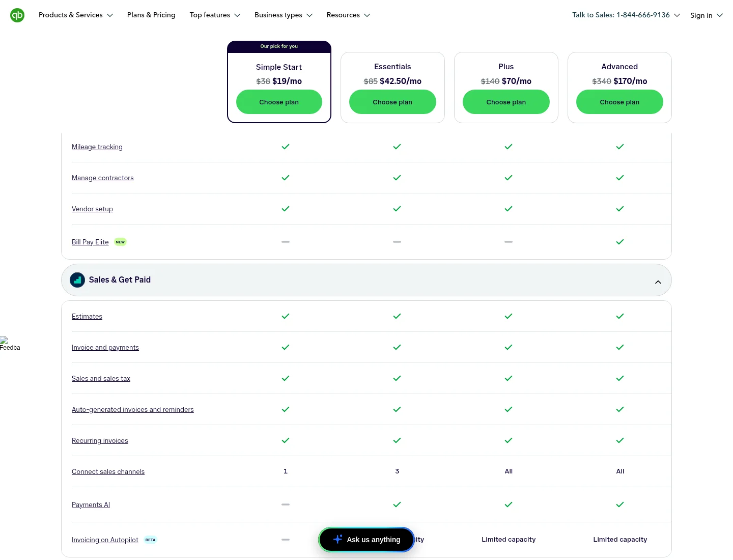
Task: Choose the Advanced plan
Action: pyautogui.click(x=619, y=102)
